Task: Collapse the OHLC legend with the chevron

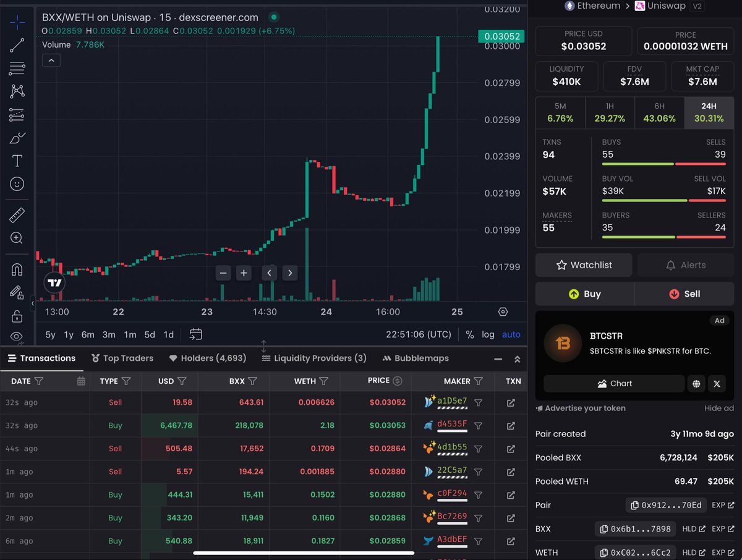Action: pyautogui.click(x=50, y=60)
